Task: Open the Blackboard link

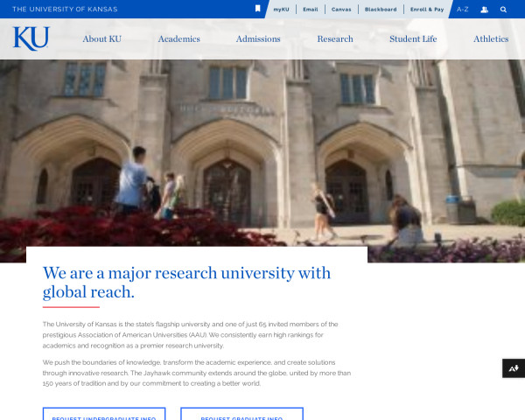Action: point(380,9)
